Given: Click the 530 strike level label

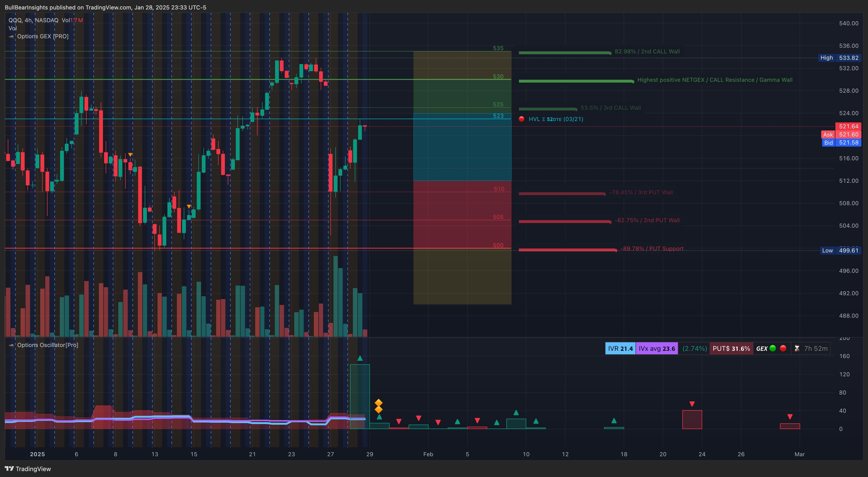Looking at the screenshot, I should tap(498, 77).
